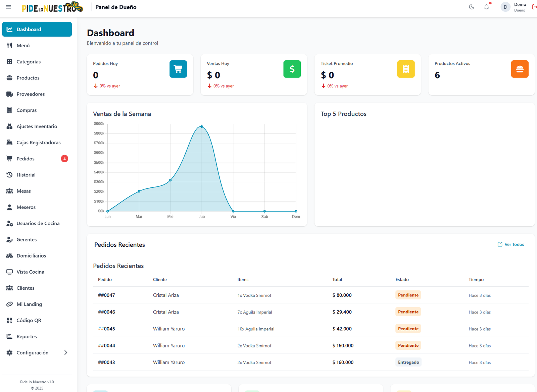This screenshot has height=392, width=537.
Task: Click the dollar icon on Ventas Hoy card
Action: [x=292, y=69]
